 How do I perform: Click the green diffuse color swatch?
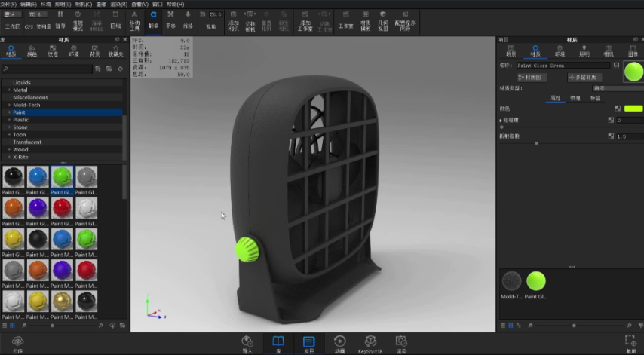[633, 109]
